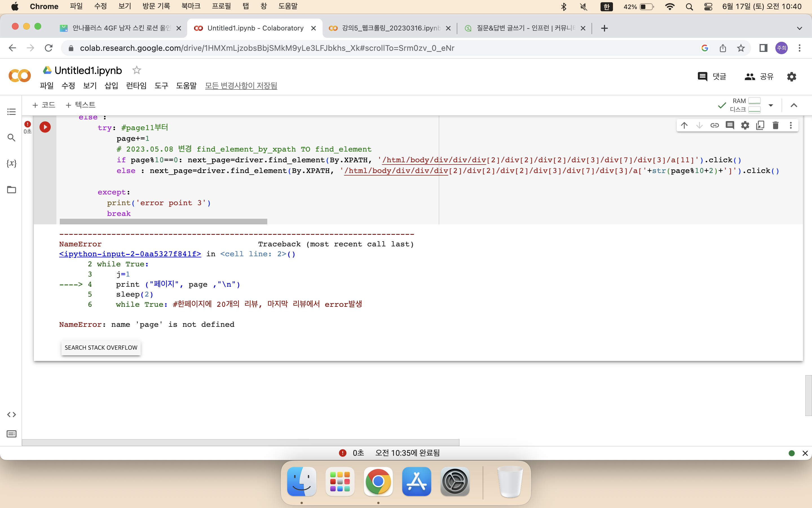812x508 pixels.
Task: Open the 댓글 comments button
Action: click(x=712, y=76)
